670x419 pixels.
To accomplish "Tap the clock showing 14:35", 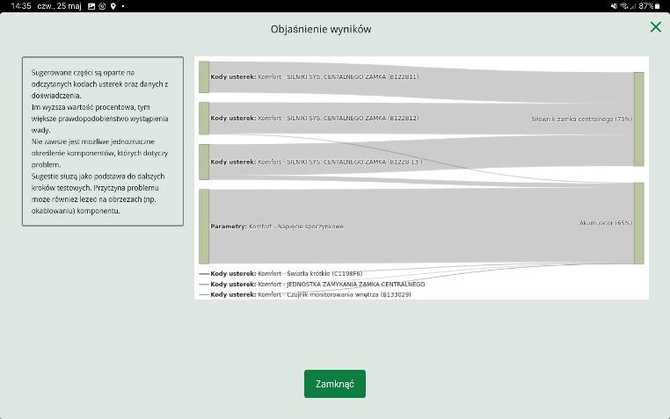I will [17, 6].
